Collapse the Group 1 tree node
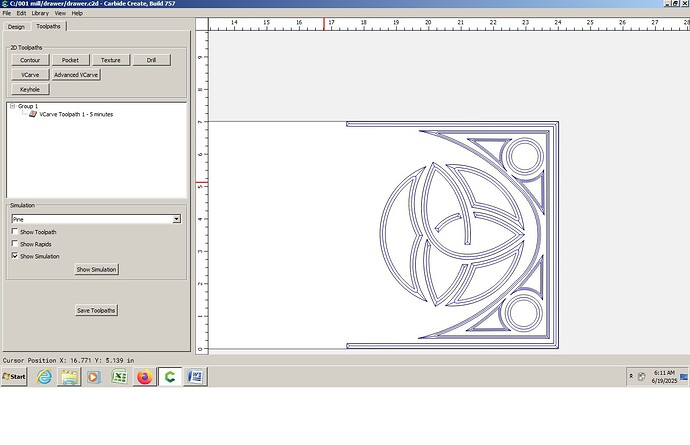 tap(11, 106)
